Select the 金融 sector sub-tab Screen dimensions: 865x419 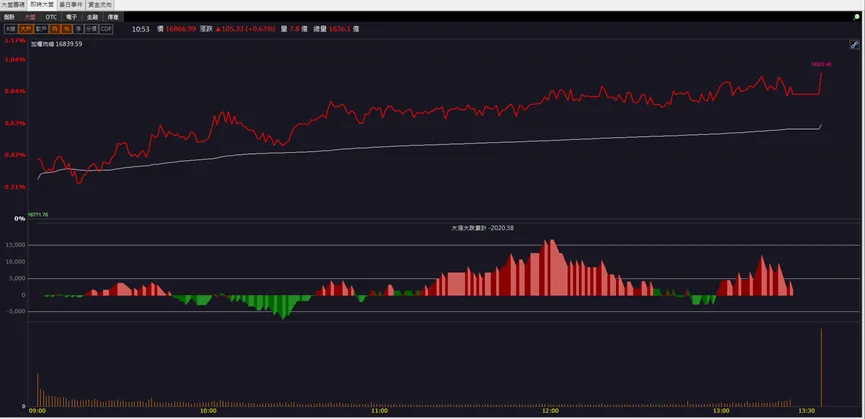coord(92,17)
